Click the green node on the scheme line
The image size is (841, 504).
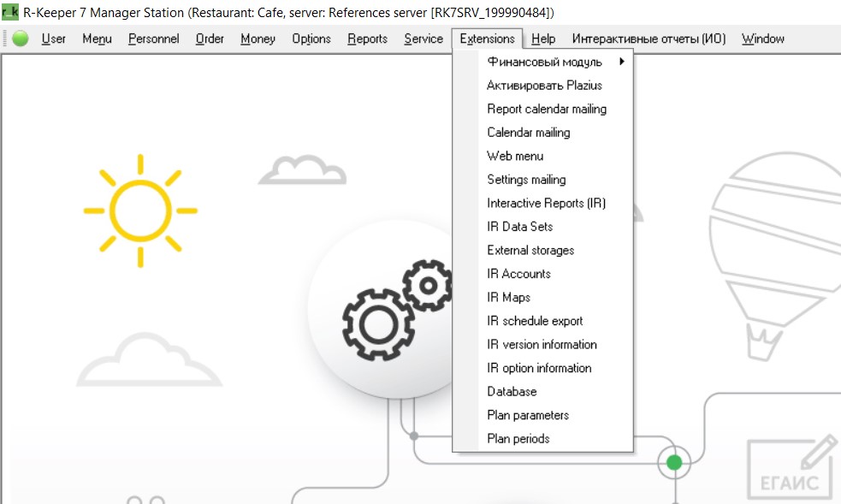coord(674,462)
